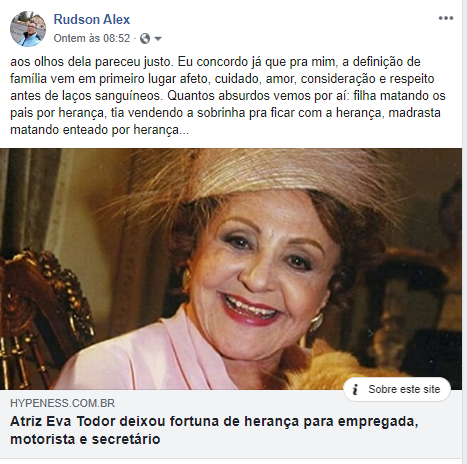Click the link preview card footer area

[231, 424]
